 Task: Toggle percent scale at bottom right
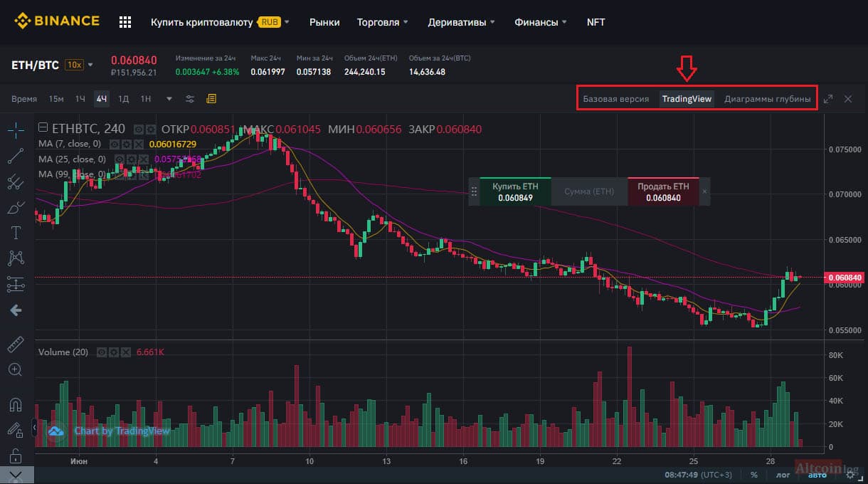[753, 474]
